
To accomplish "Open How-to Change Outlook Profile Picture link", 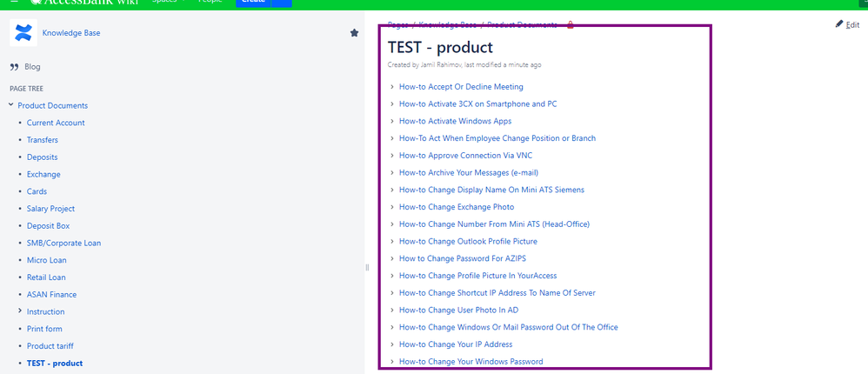I will click(468, 241).
